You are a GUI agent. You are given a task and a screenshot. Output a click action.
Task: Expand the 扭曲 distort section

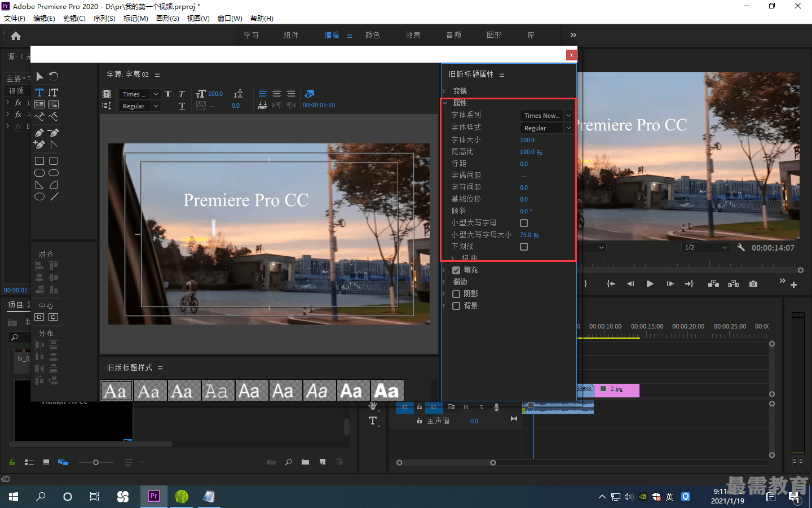click(x=453, y=259)
